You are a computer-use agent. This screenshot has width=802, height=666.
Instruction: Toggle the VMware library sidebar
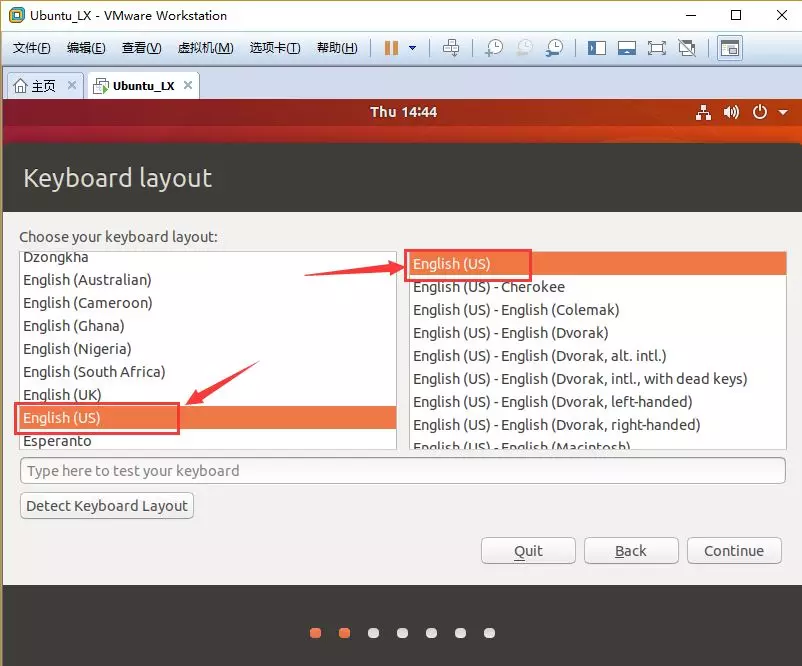click(596, 48)
